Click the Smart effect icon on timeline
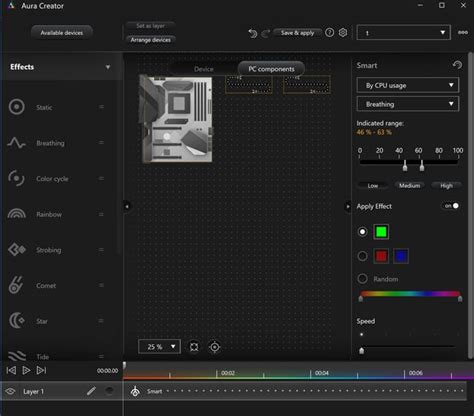Screen dimensions: 474x416 click(135, 391)
